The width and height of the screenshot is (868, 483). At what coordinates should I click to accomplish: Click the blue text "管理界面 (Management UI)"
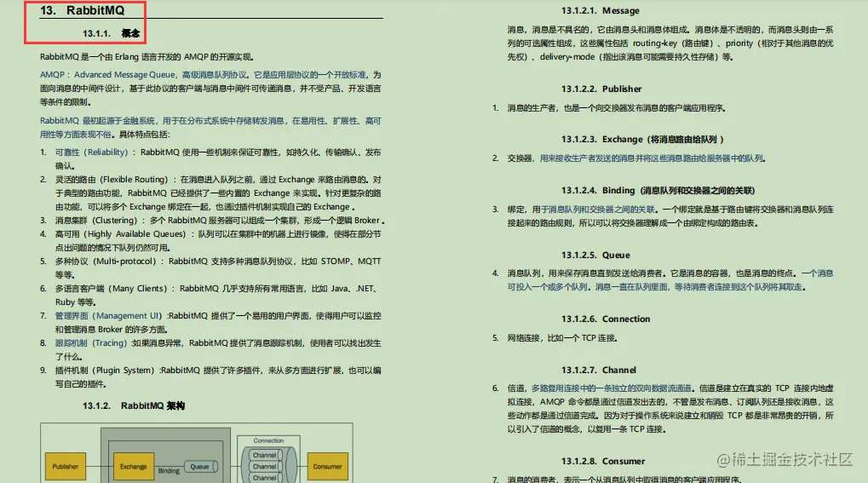(108, 315)
